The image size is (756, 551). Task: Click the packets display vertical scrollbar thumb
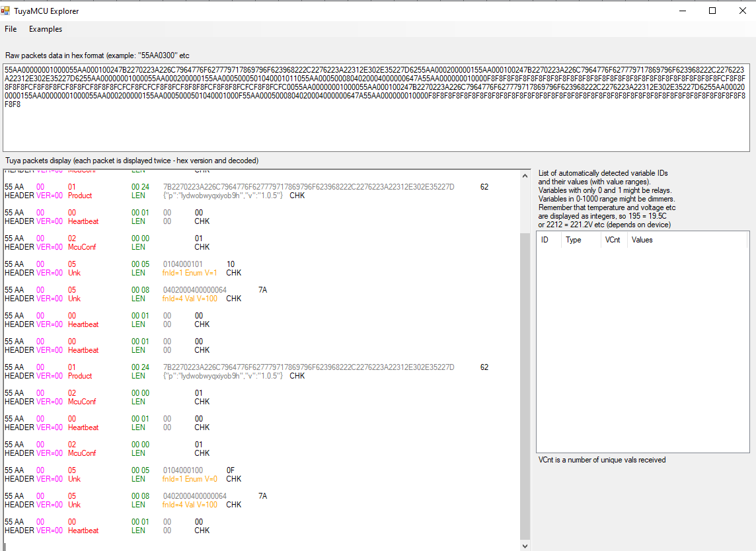525,386
